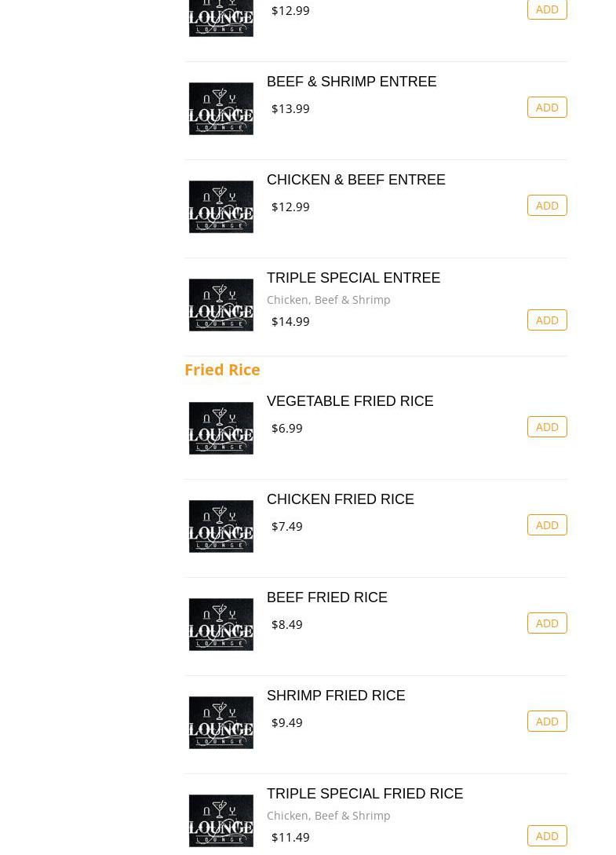Open the Triple Special Entree item title
Viewport: 616px width, 855px height.
point(353,278)
